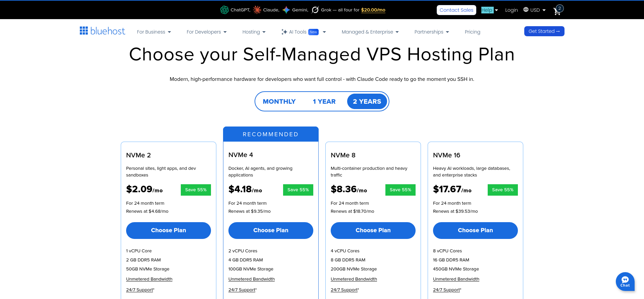Viewport: 644px width, 299px height.
Task: Expand the Hosting menu
Action: point(254,32)
